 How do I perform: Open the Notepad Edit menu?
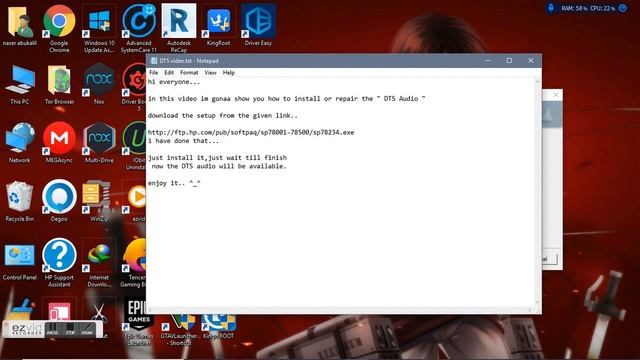pos(169,73)
